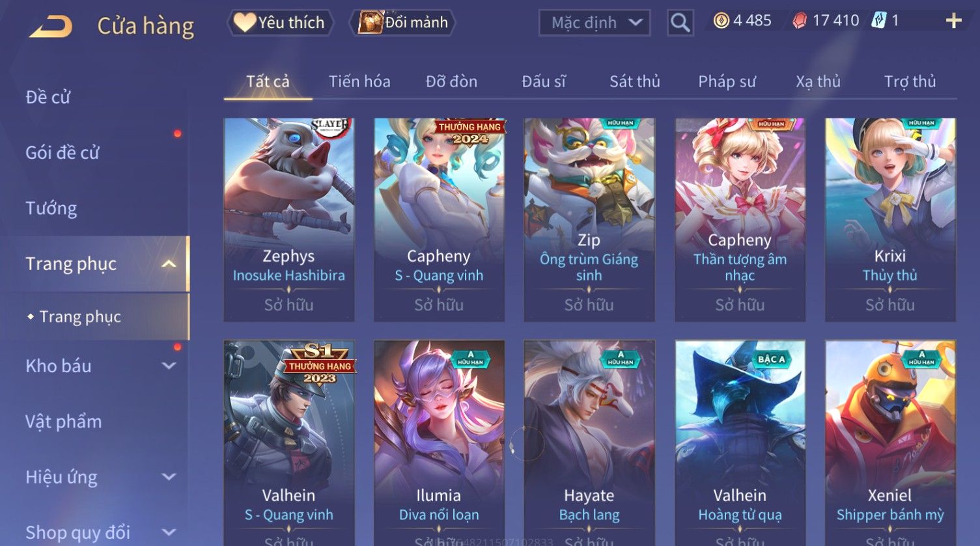This screenshot has width=980, height=546.
Task: Open the search magnifier icon
Action: tap(680, 23)
